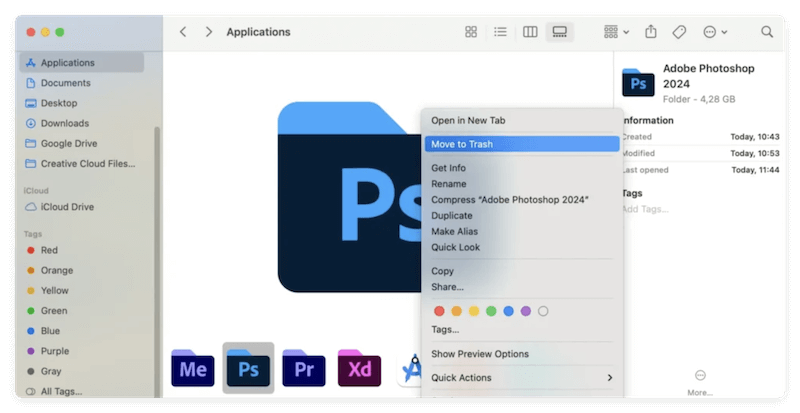Click "Today, 10:53" modified date
The width and height of the screenshot is (800, 413).
pyautogui.click(x=755, y=153)
